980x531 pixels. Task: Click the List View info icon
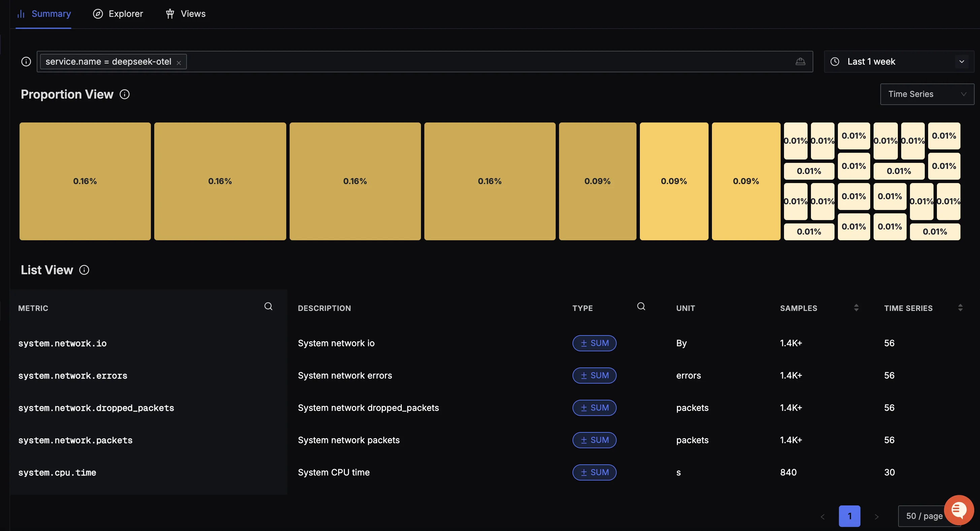click(x=84, y=270)
